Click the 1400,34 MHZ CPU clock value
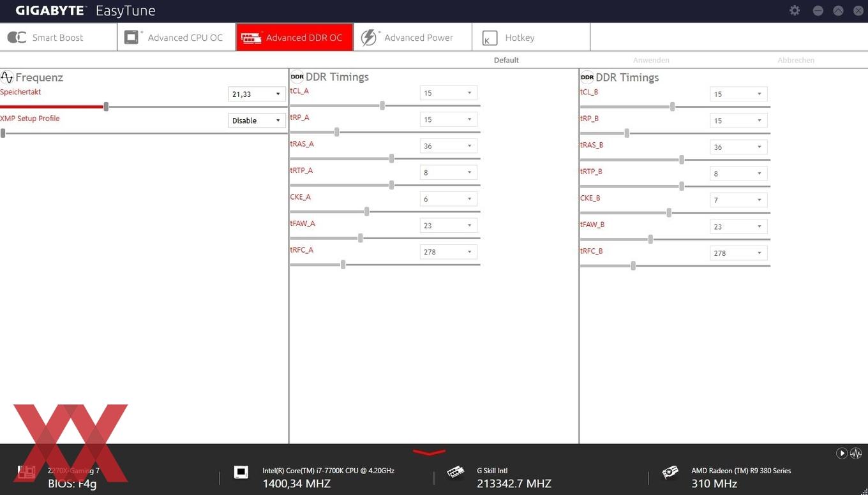 [x=296, y=484]
